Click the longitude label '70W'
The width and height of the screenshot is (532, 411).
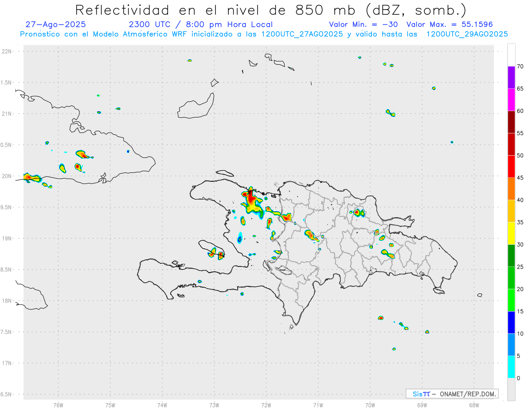click(x=370, y=405)
